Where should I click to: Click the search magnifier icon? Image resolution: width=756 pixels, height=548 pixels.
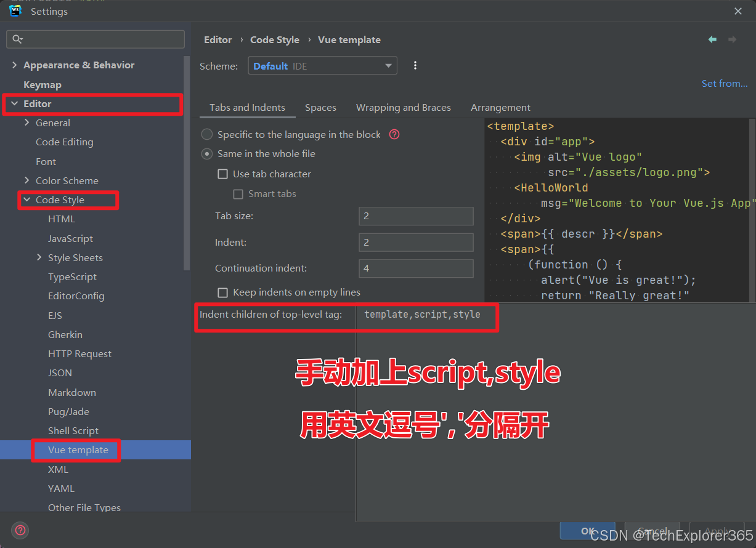tap(17, 39)
